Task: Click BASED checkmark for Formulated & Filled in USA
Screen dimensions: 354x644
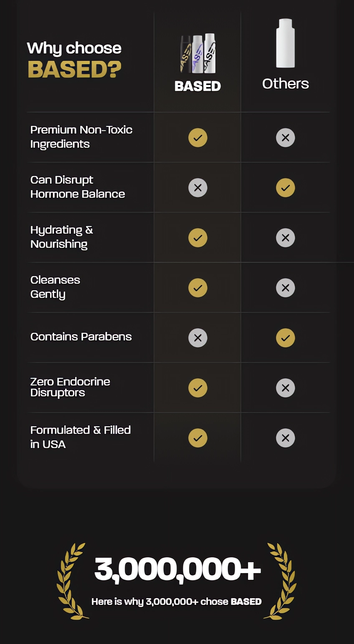Action: [198, 438]
